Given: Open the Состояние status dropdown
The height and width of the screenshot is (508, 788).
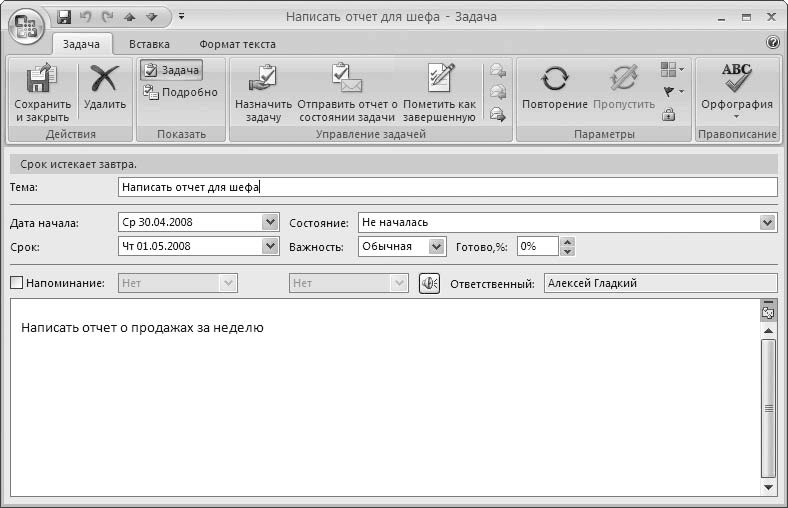Looking at the screenshot, I should tap(767, 222).
